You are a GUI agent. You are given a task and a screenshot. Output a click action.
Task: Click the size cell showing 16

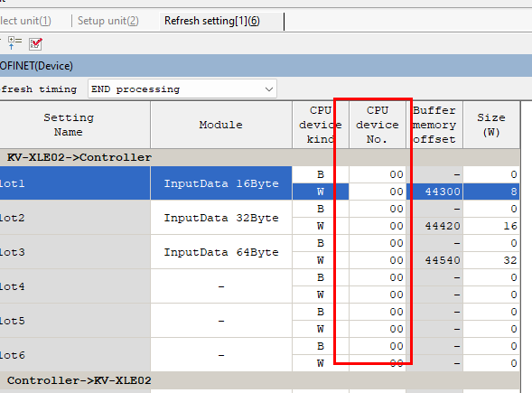click(491, 226)
